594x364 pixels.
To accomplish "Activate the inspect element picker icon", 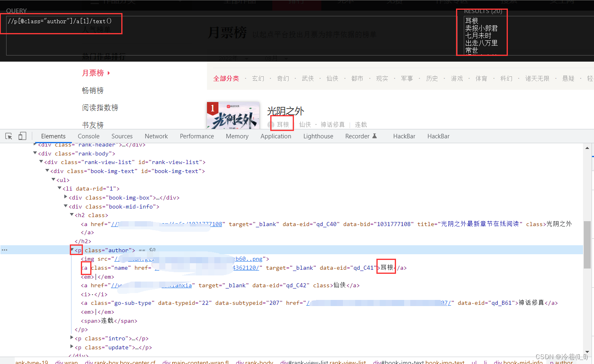I will coord(9,136).
